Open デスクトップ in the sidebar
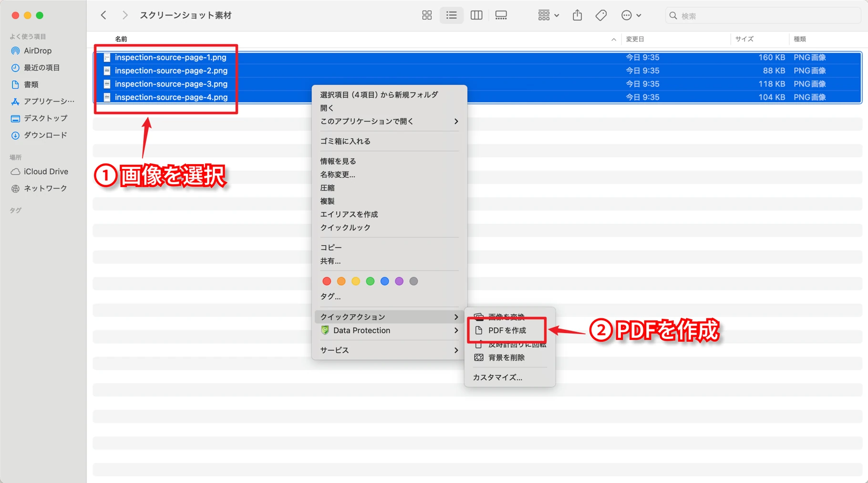 [x=45, y=118]
